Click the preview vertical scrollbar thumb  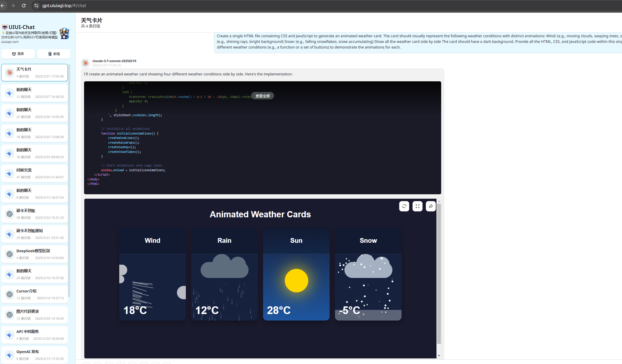coord(439,274)
